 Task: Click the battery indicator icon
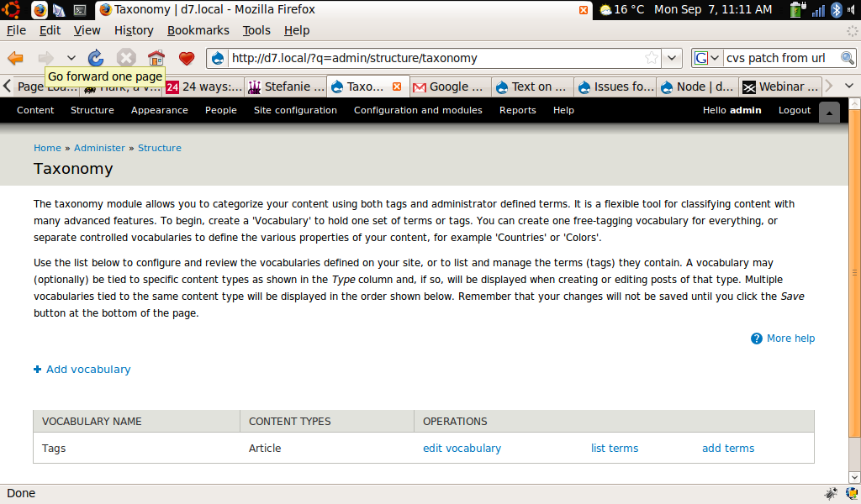click(x=797, y=9)
